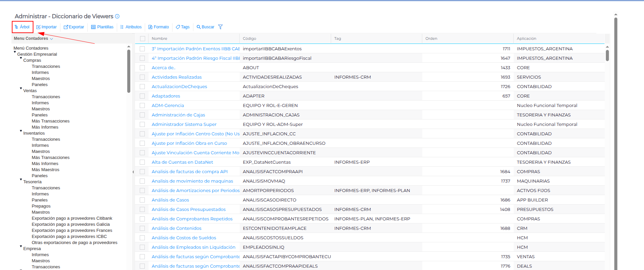Tick the ADM-Gerencia row checkbox
Screen dimensions: 644x270
[142, 105]
